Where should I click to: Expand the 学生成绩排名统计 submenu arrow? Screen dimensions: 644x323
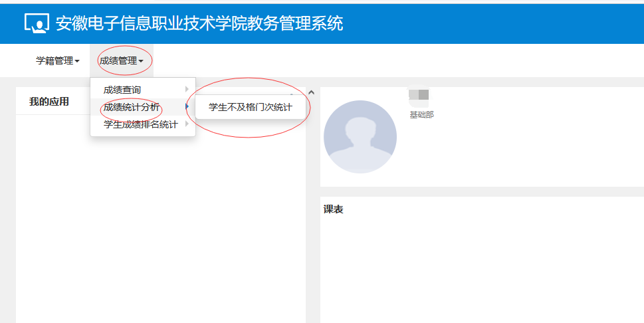point(187,124)
